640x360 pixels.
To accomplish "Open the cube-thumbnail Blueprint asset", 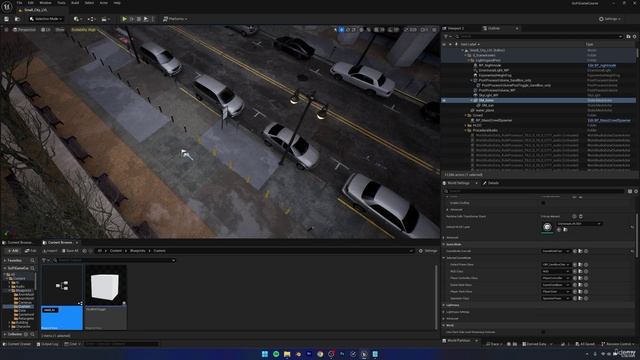I will pos(105,297).
